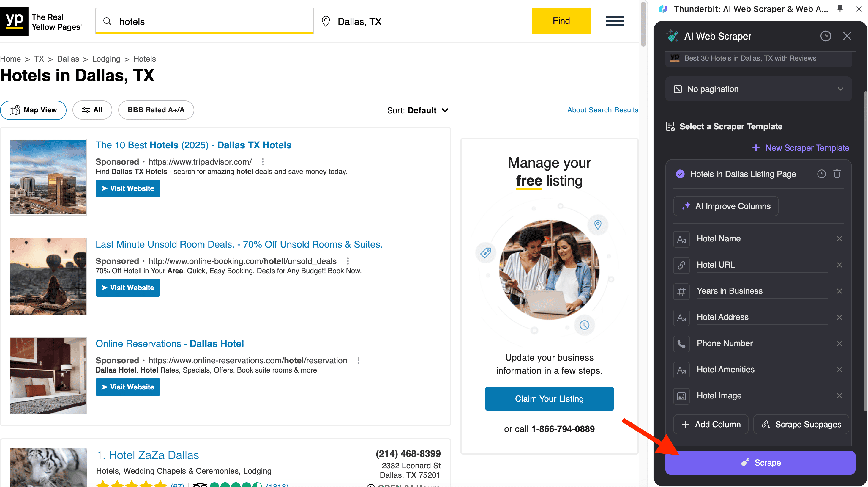Open tripadvisor ad options three-dot menu

click(263, 162)
